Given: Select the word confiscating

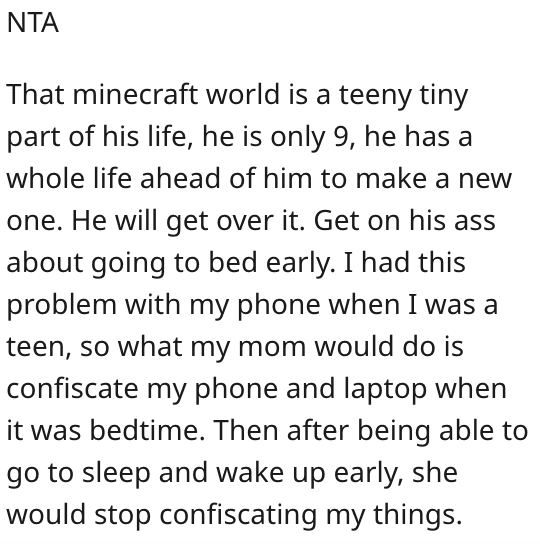Looking at the screenshot, I should [238, 515].
